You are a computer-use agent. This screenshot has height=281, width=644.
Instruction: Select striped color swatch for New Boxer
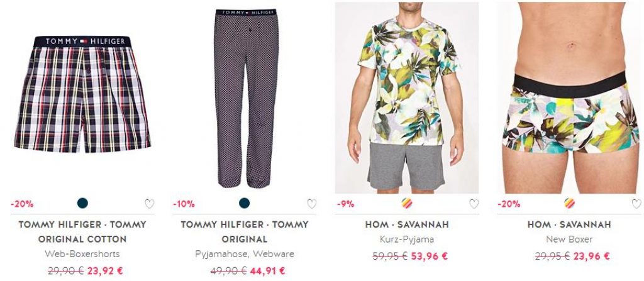click(569, 203)
